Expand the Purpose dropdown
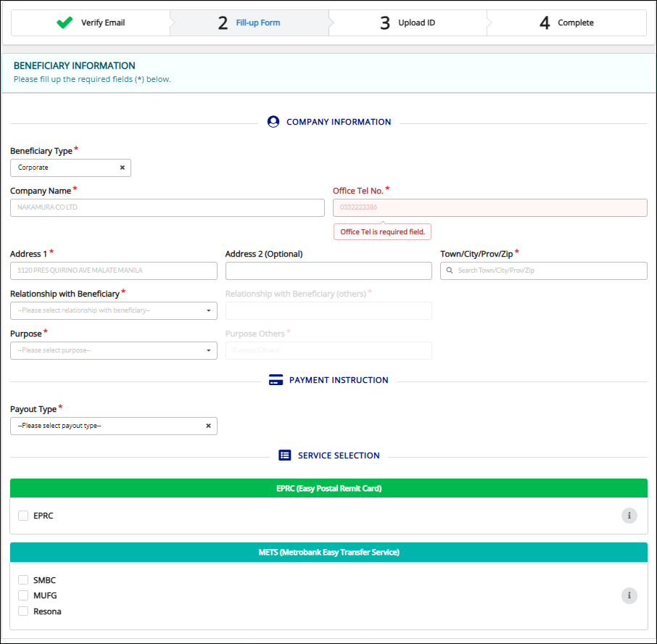This screenshot has height=644, width=657. click(114, 350)
